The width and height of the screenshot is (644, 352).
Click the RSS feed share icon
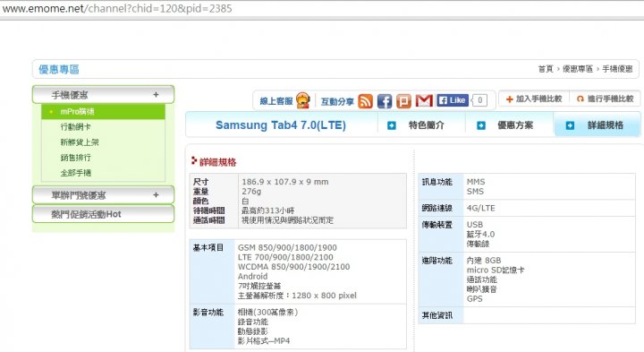click(x=365, y=101)
